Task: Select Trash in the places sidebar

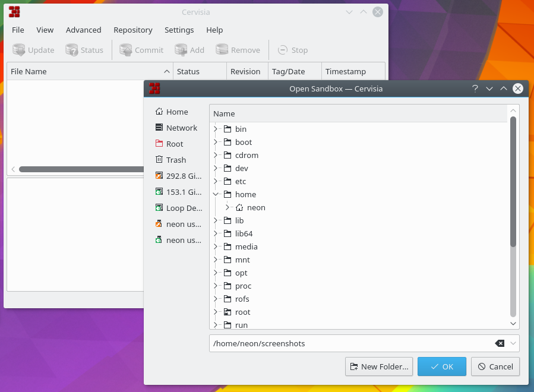Action: [x=176, y=160]
